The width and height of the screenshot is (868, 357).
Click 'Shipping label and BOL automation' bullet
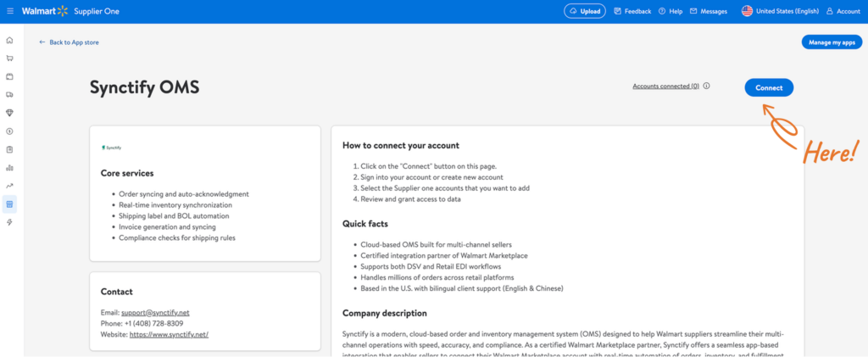pos(174,216)
